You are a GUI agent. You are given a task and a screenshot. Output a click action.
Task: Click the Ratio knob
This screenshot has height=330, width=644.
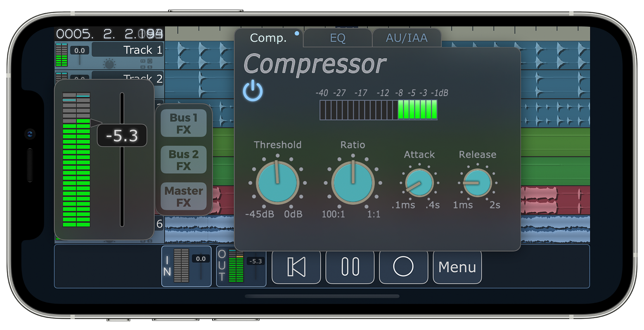point(353,182)
